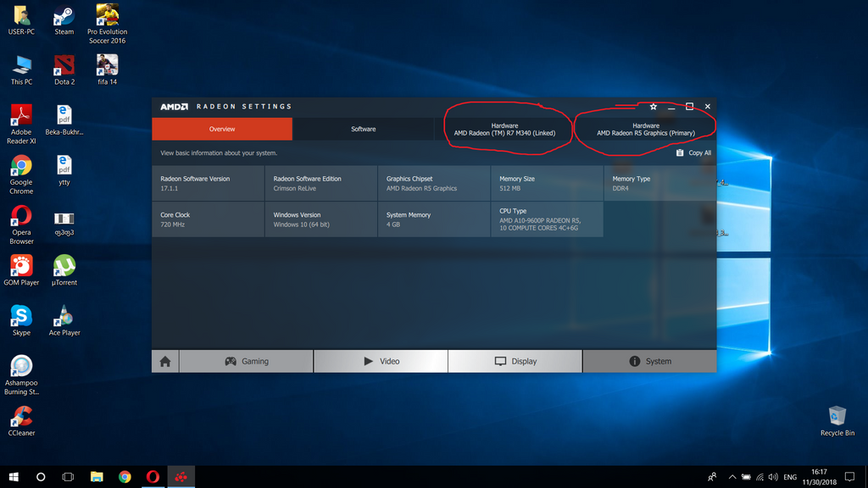
Task: Select the GOM Player desktop shortcut
Action: [x=21, y=270]
